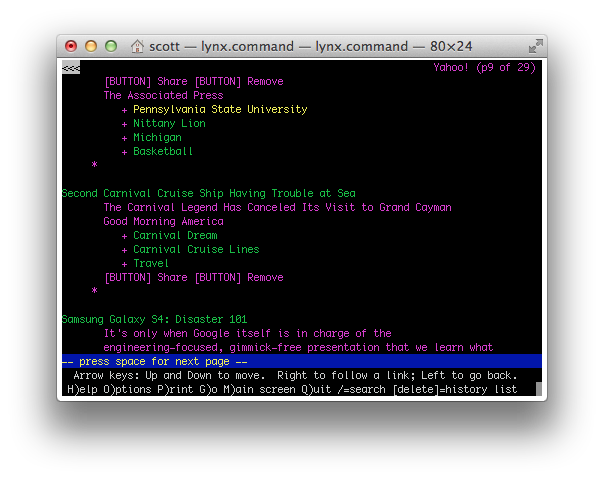Follow the Carnival Dream link
This screenshot has width=604, height=480.
pos(175,235)
